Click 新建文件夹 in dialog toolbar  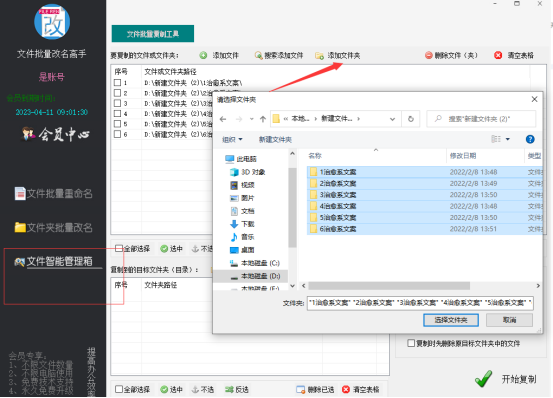[275, 140]
